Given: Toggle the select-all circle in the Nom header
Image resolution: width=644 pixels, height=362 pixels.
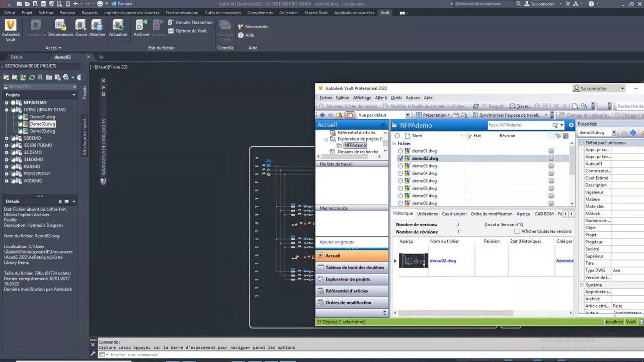Looking at the screenshot, I should (397, 136).
